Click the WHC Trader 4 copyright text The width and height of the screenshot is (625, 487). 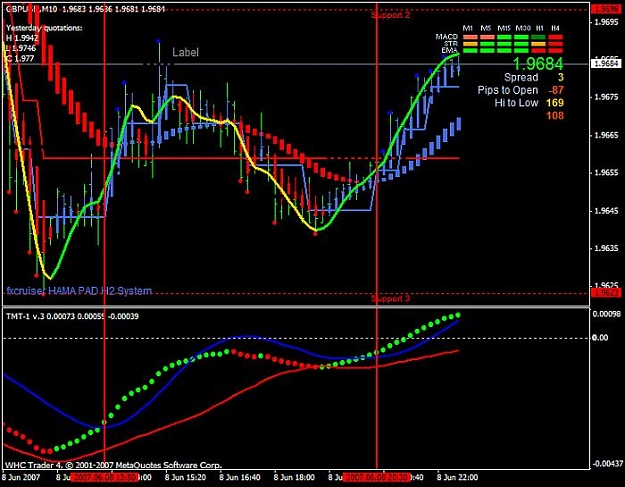[113, 465]
